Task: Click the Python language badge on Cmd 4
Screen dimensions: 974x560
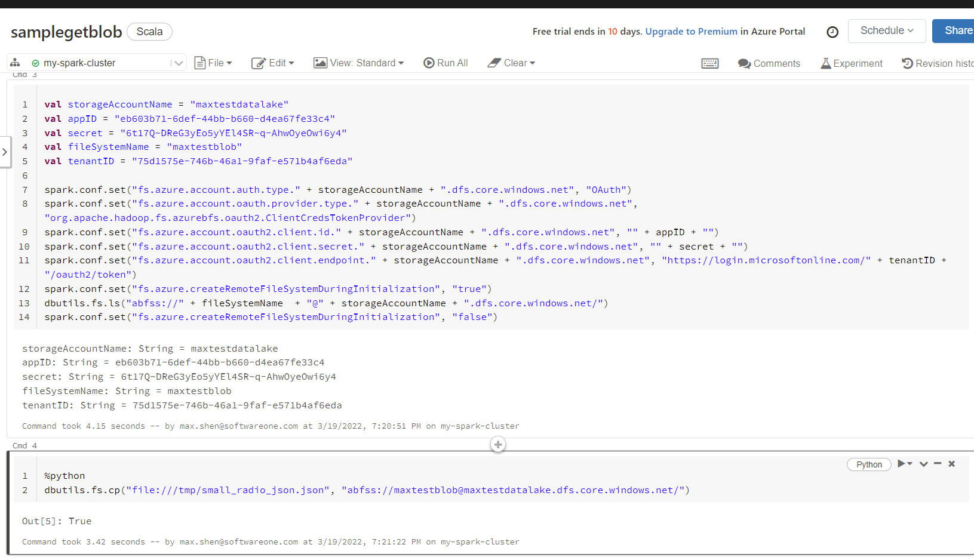Action: [869, 464]
